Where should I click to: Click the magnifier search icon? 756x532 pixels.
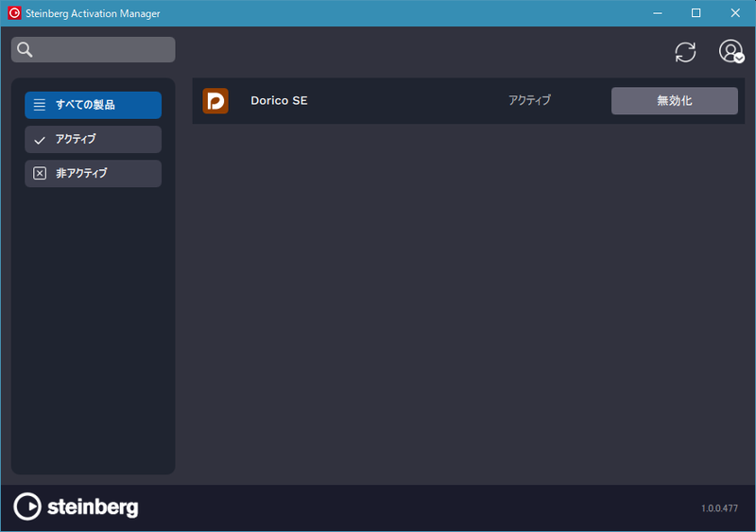coord(25,50)
